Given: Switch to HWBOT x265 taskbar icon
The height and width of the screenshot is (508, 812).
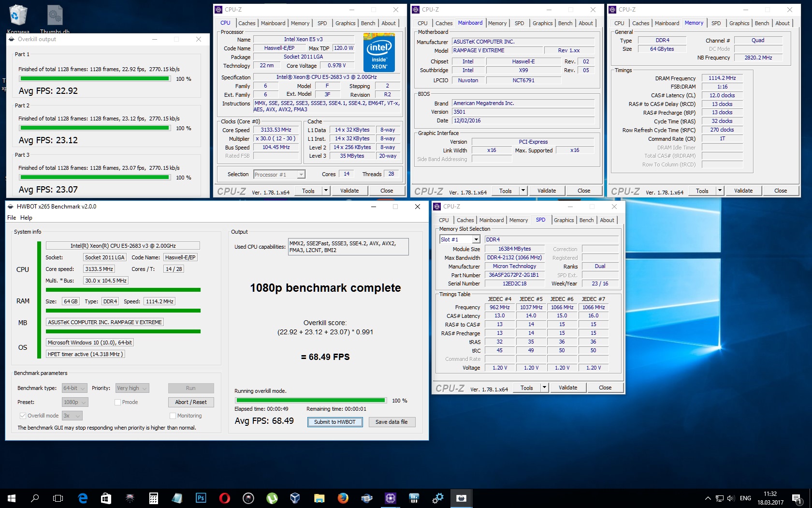Looking at the screenshot, I should (x=461, y=498).
